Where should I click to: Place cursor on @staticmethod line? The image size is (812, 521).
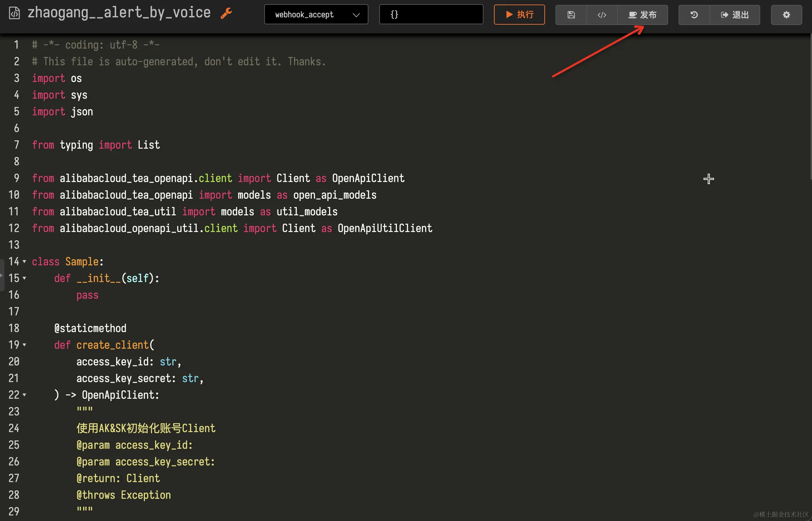[90, 328]
